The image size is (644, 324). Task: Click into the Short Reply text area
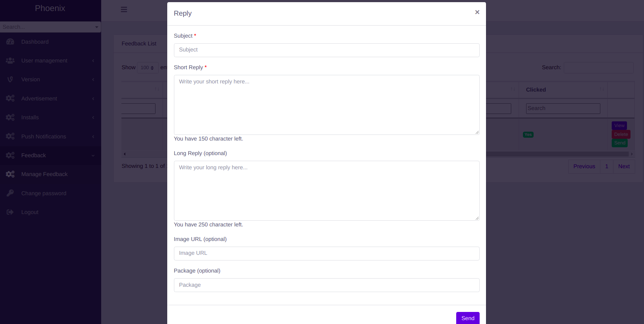[x=327, y=105]
